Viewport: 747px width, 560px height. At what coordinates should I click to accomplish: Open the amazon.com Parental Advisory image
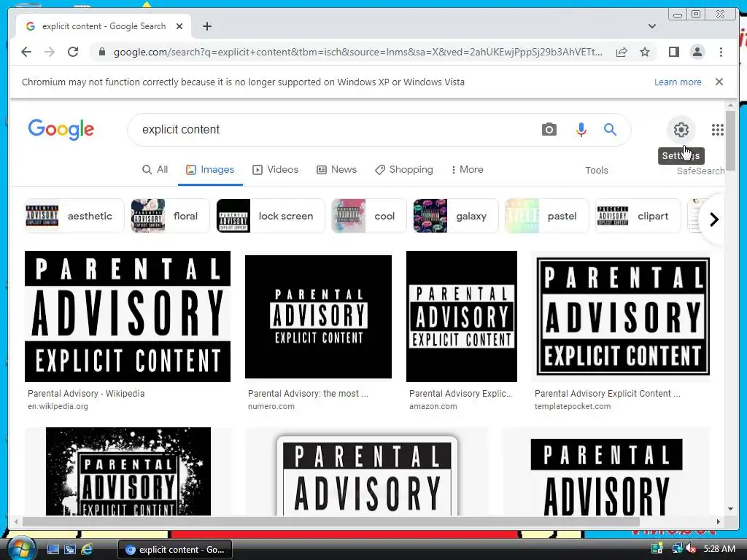(x=462, y=316)
